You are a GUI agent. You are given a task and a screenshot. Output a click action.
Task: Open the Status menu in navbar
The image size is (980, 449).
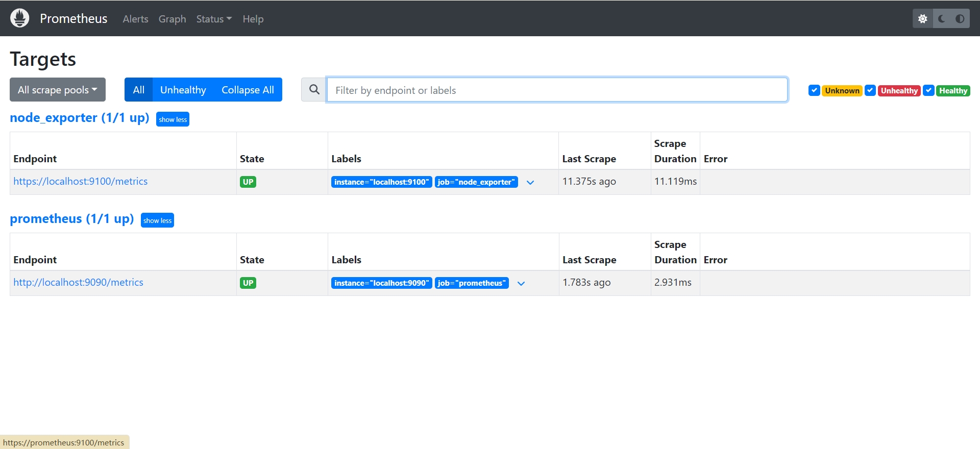click(x=213, y=19)
